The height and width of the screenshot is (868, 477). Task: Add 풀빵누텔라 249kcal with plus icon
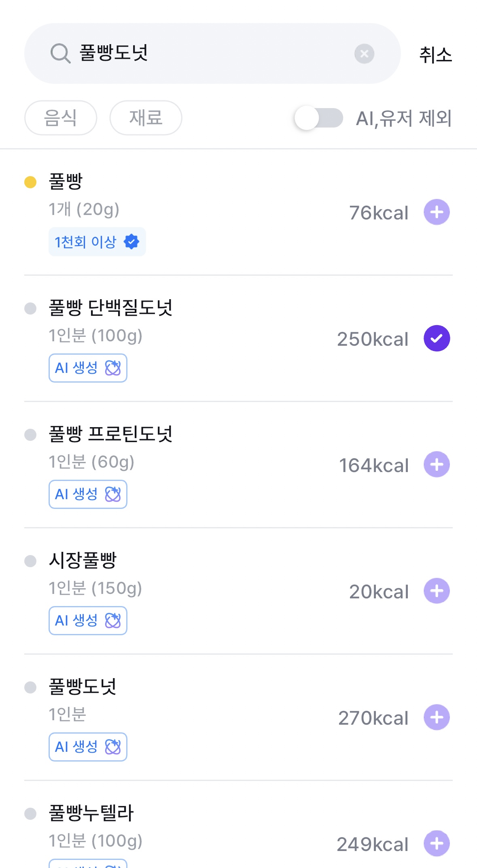437,843
